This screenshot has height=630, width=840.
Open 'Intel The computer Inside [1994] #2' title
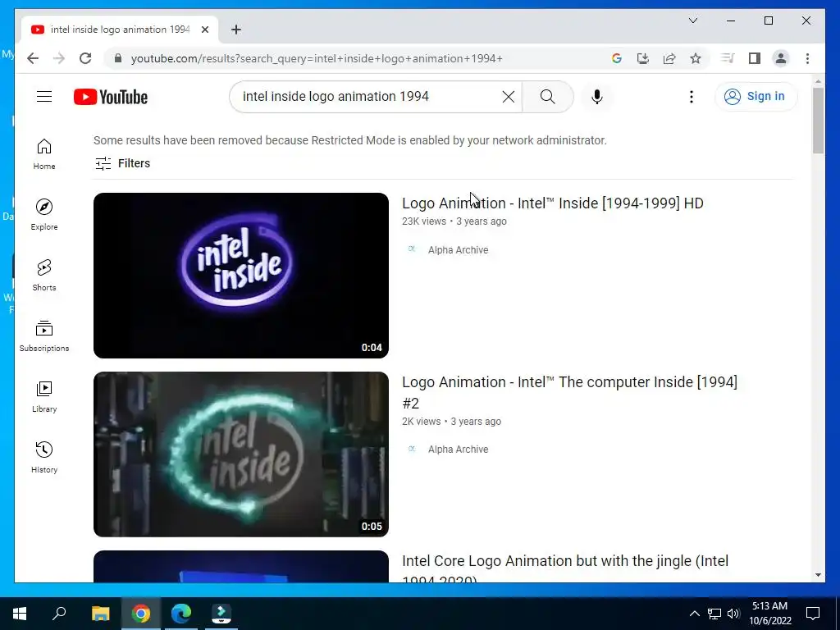(x=569, y=392)
